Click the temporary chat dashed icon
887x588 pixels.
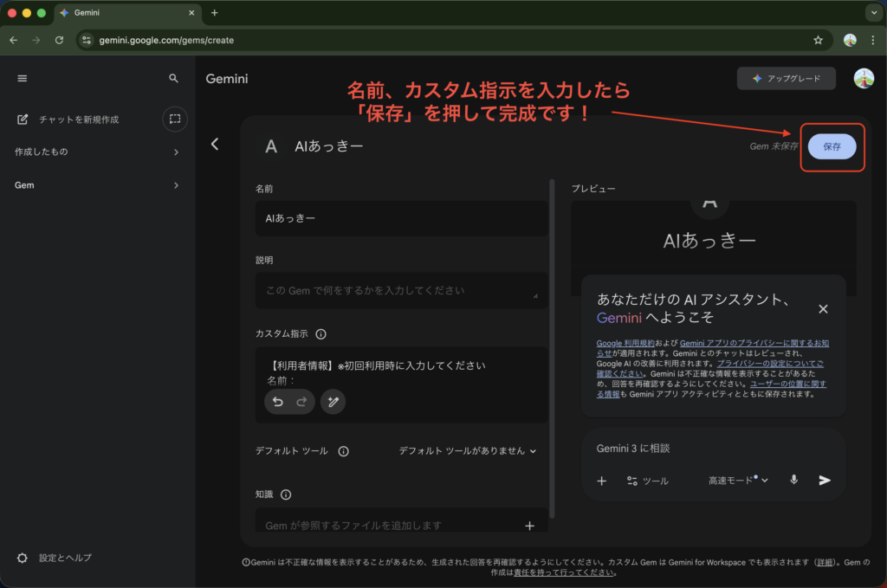(x=175, y=119)
